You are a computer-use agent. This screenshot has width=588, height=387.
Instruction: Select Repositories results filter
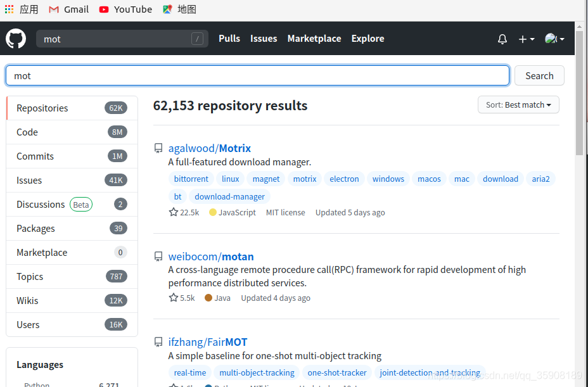(72, 108)
